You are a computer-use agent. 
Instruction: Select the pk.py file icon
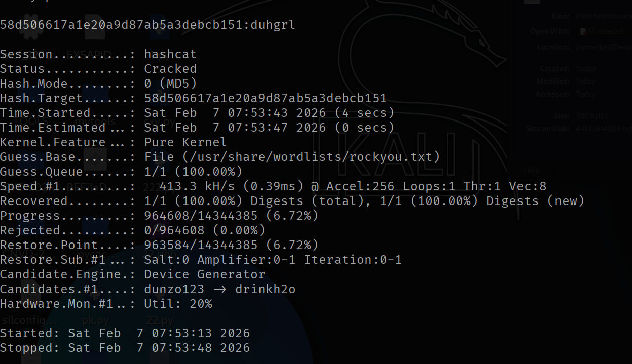click(95, 320)
